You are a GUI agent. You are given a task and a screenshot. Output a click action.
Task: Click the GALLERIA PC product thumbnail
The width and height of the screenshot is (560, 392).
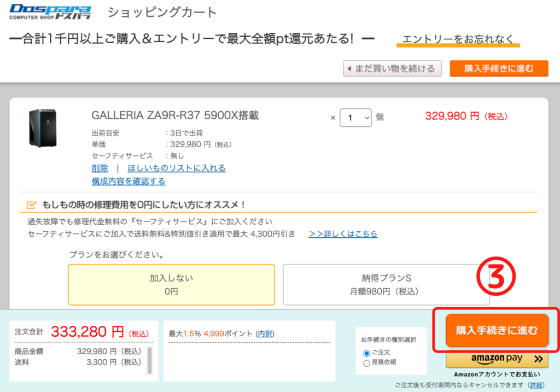click(43, 128)
